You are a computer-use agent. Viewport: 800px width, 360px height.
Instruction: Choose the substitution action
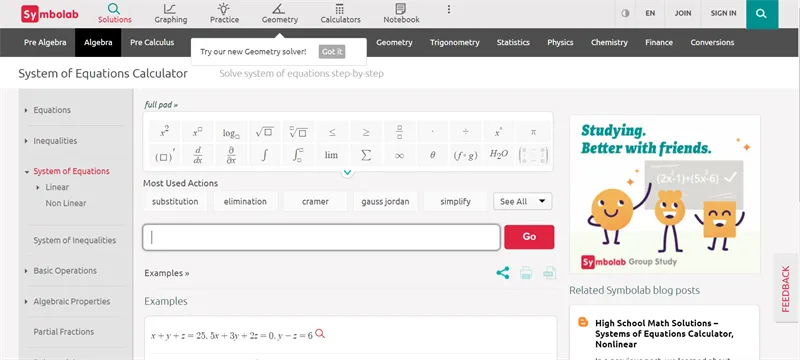[175, 201]
